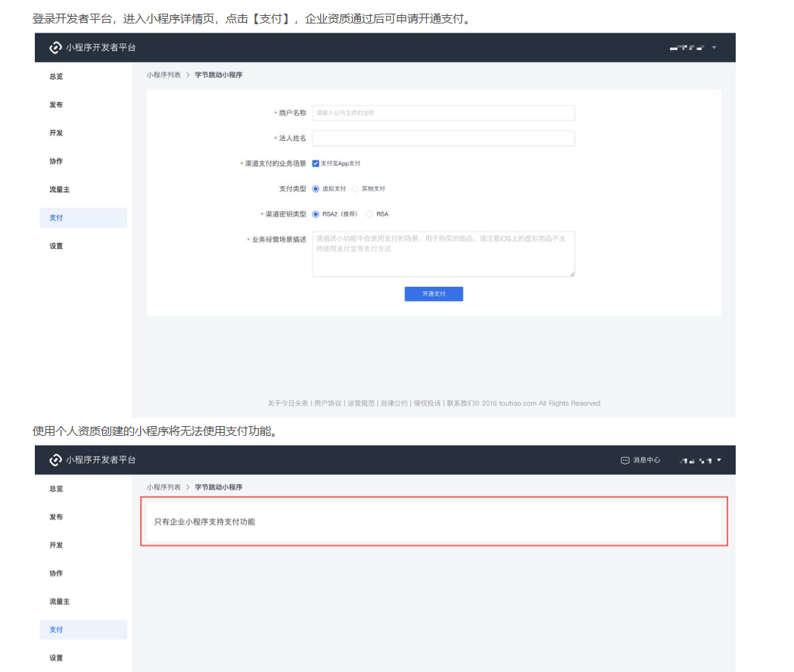Viewport: 794px width, 672px height.
Task: Choose the 实物支付 payment type
Action: coord(355,188)
